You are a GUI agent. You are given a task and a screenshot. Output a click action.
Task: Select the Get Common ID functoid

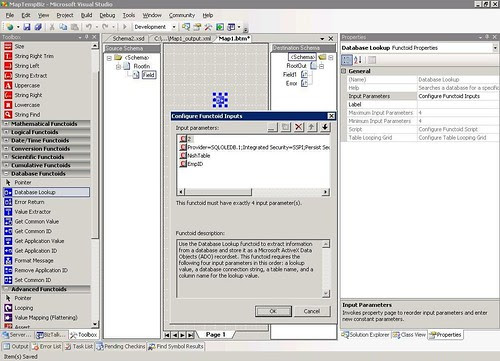pyautogui.click(x=33, y=231)
